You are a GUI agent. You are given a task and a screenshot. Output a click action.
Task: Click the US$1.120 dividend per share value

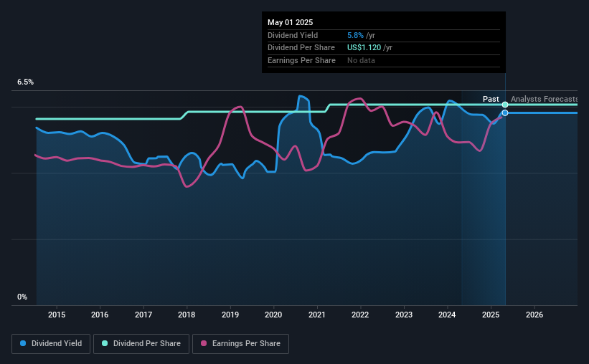coord(364,48)
